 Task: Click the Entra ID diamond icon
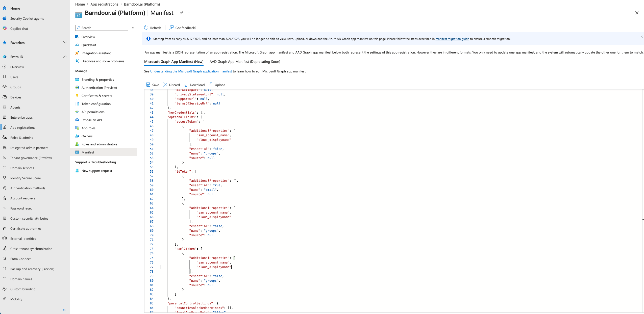[5, 57]
